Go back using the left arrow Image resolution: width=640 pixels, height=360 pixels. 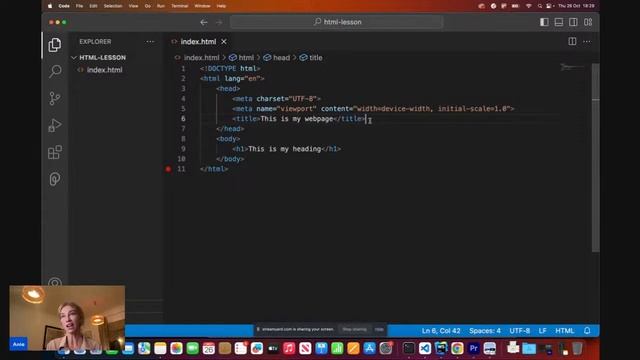(204, 22)
